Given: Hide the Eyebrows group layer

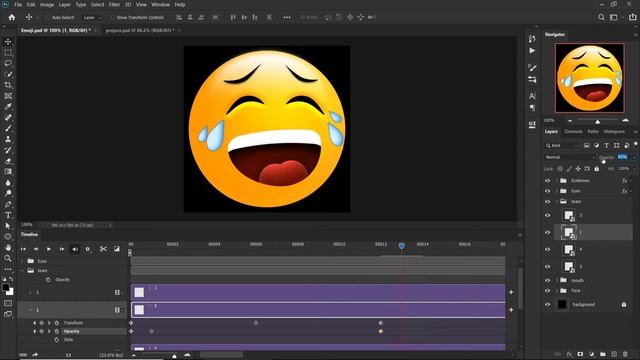Looking at the screenshot, I should tap(548, 180).
